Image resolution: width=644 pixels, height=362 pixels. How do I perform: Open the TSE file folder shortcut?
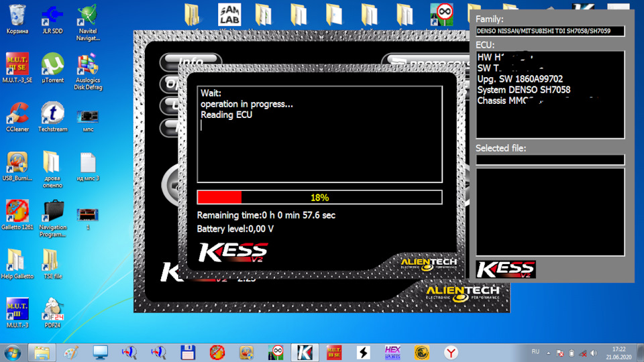52,264
